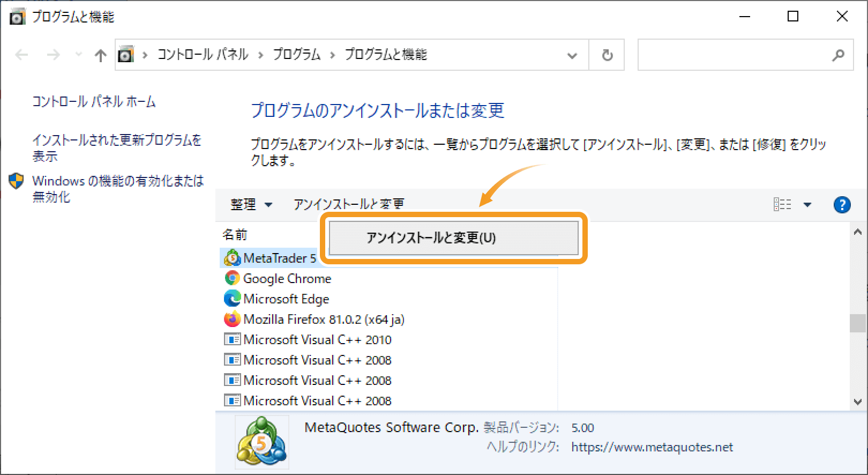
Task: Click the vertical scrollbar down arrow
Action: pos(858,402)
